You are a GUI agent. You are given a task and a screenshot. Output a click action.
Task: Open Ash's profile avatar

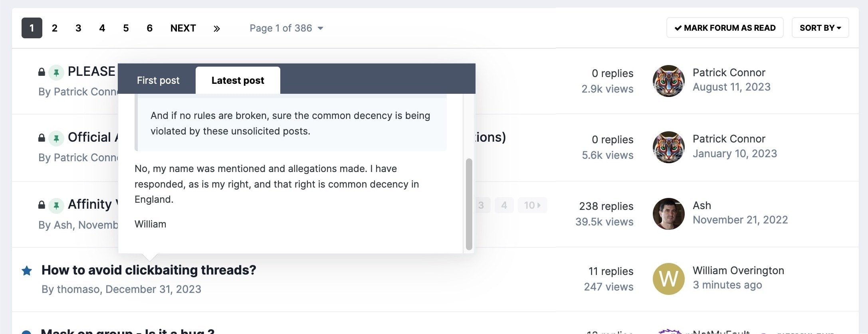pyautogui.click(x=669, y=213)
